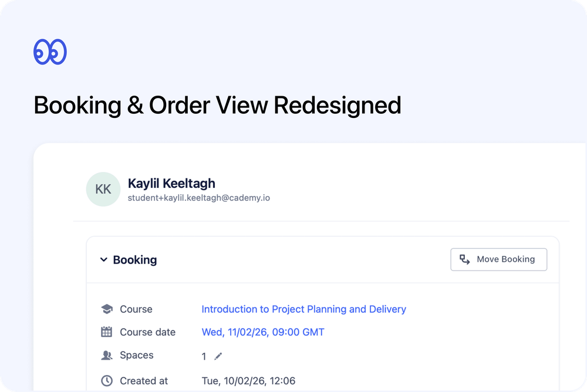This screenshot has width=587, height=392.
Task: Edit the Spaces value of 1
Action: click(204, 356)
